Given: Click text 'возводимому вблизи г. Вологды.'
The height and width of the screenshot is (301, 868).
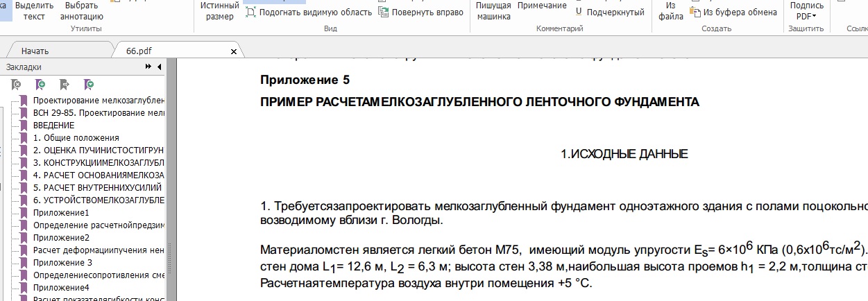Looking at the screenshot, I should 351,221.
